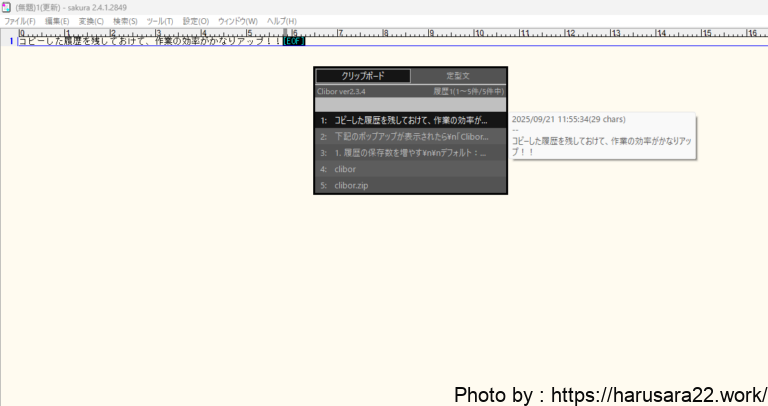Select history item 4 clibor
The image size is (768, 406).
click(x=410, y=169)
